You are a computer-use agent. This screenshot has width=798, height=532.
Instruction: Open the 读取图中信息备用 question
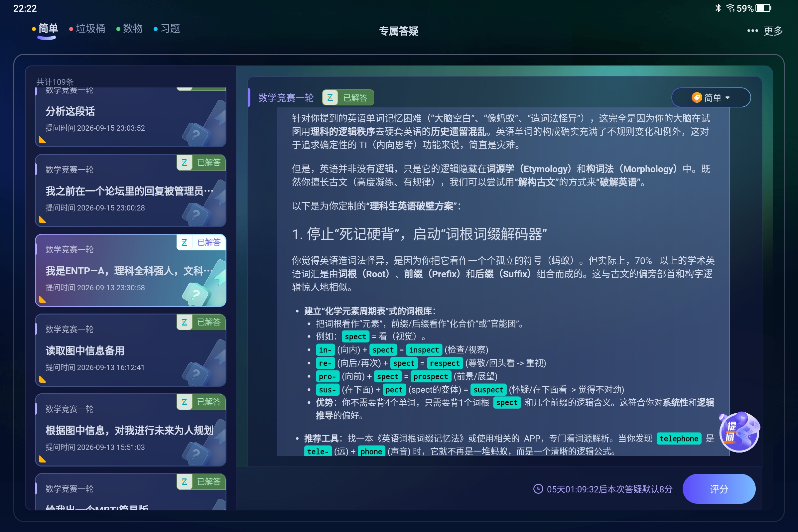[x=131, y=350]
